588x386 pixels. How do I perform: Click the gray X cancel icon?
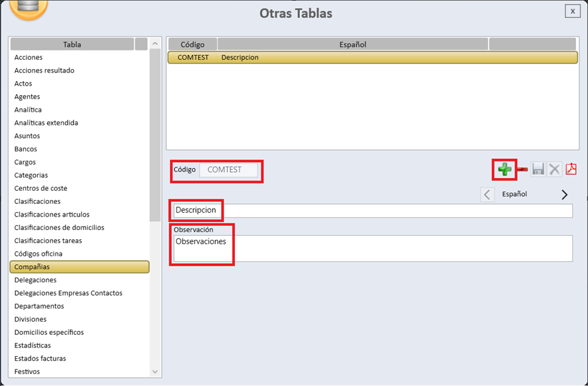point(554,169)
